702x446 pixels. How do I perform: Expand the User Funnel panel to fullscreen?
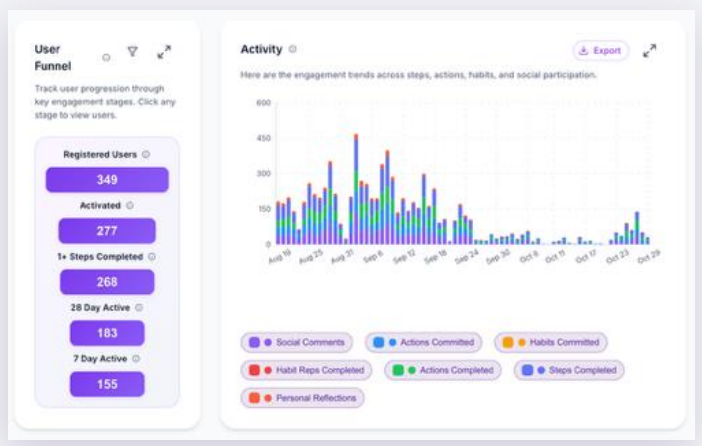coord(164,52)
